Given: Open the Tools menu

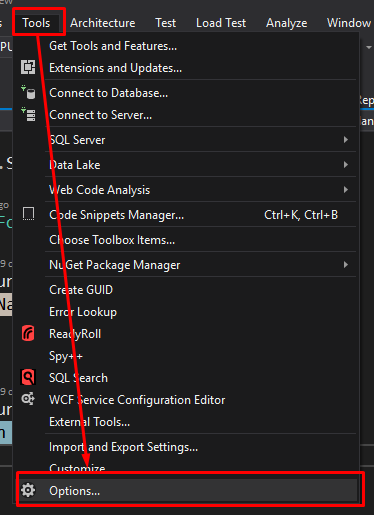Looking at the screenshot, I should (x=36, y=23).
